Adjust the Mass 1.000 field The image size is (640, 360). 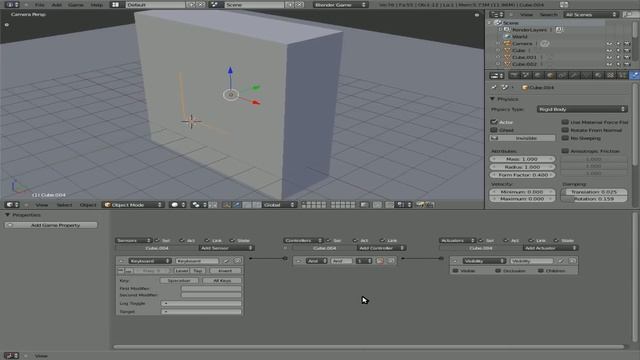pos(522,159)
